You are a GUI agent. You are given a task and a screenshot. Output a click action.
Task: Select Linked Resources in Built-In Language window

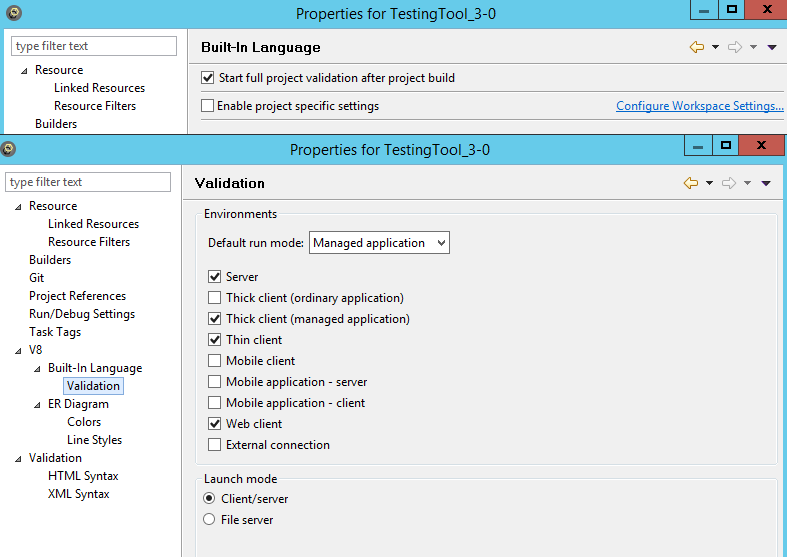coord(99,88)
